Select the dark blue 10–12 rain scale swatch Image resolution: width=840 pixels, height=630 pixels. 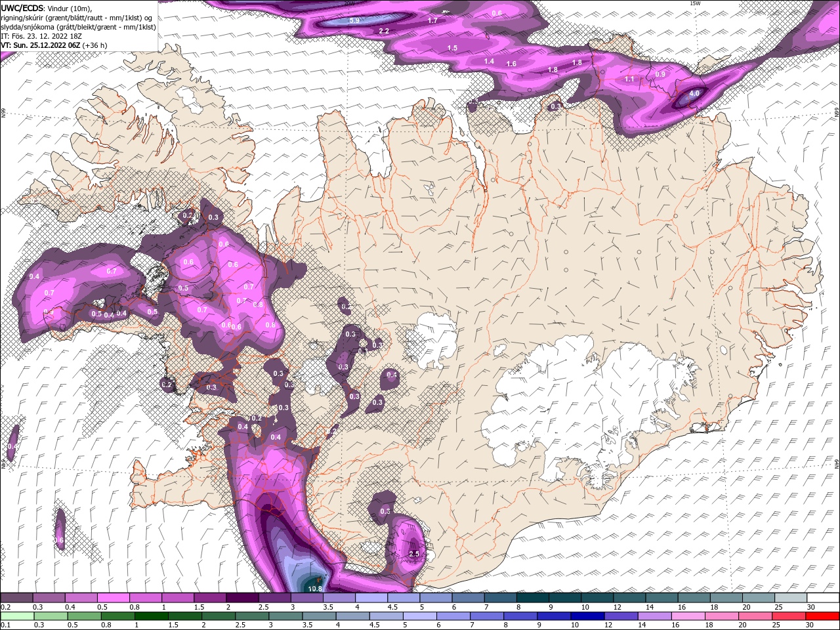click(587, 616)
